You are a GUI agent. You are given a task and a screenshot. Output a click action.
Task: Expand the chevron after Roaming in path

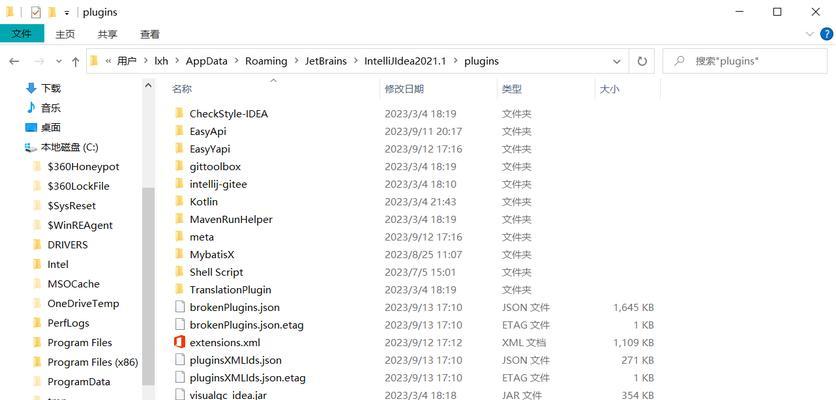click(296, 61)
